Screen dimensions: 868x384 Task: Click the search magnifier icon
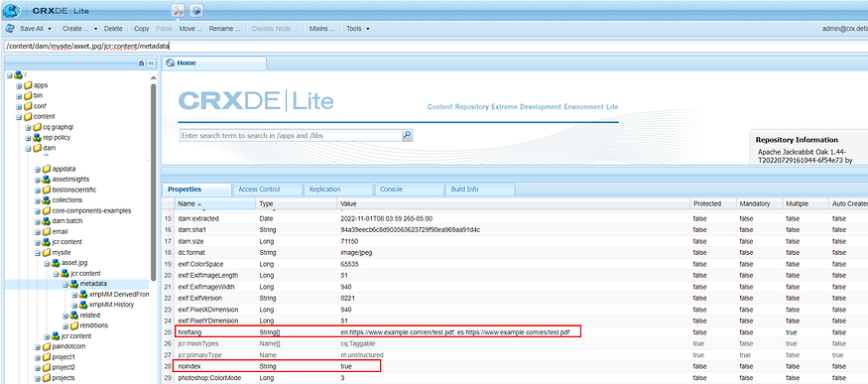click(407, 135)
